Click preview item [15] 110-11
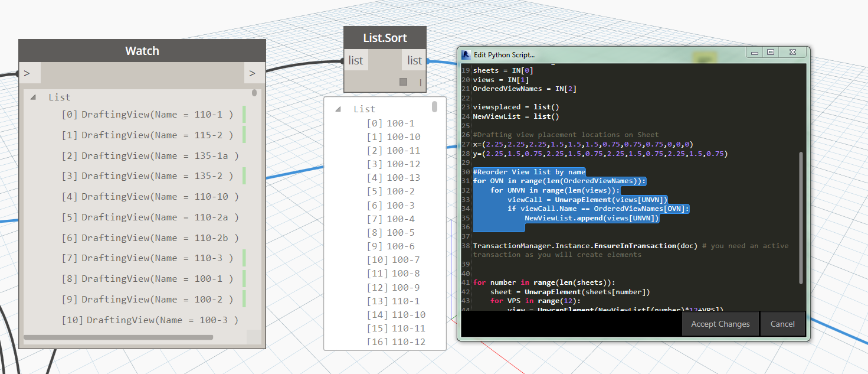This screenshot has width=868, height=374. [396, 329]
